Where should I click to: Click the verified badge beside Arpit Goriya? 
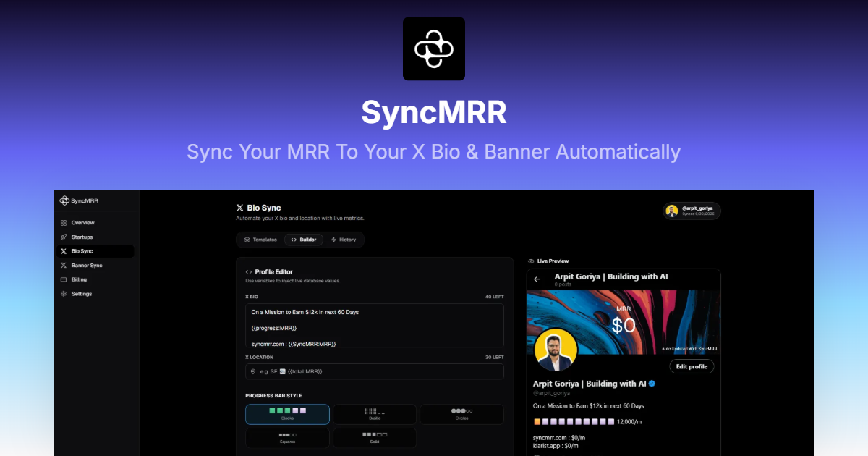click(652, 384)
